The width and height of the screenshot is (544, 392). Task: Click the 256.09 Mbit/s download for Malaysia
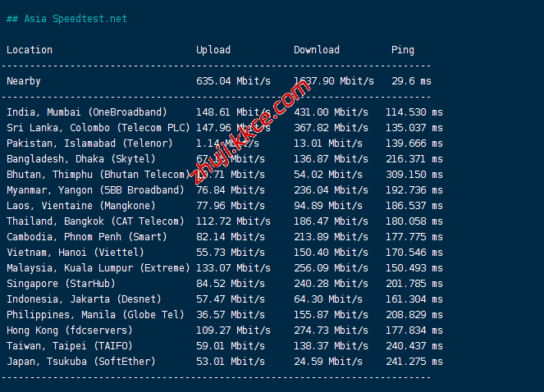click(331, 268)
